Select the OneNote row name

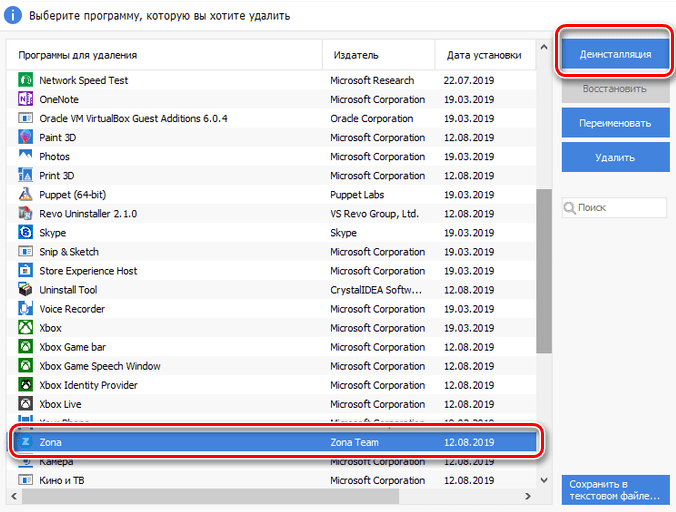point(59,99)
